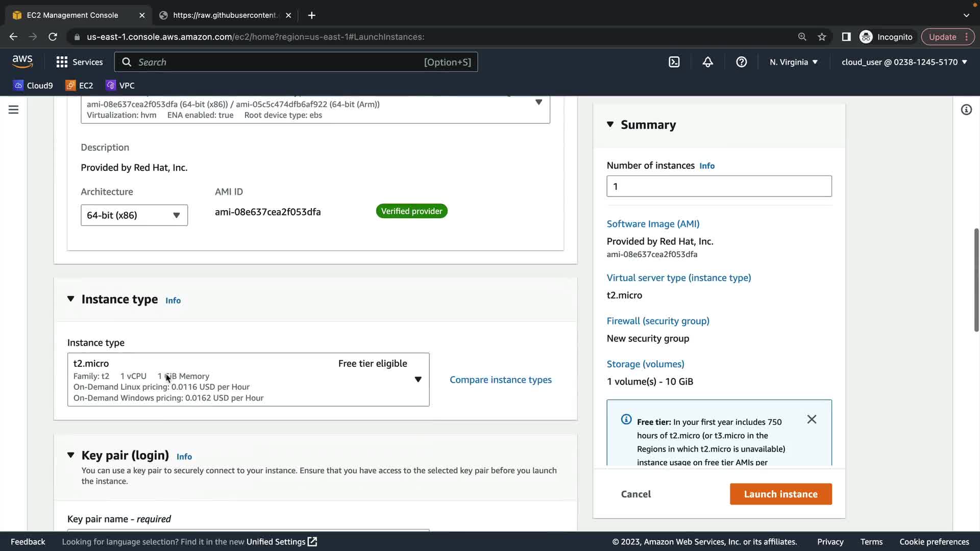Open the Architecture 64-bit (x86) dropdown

point(134,215)
